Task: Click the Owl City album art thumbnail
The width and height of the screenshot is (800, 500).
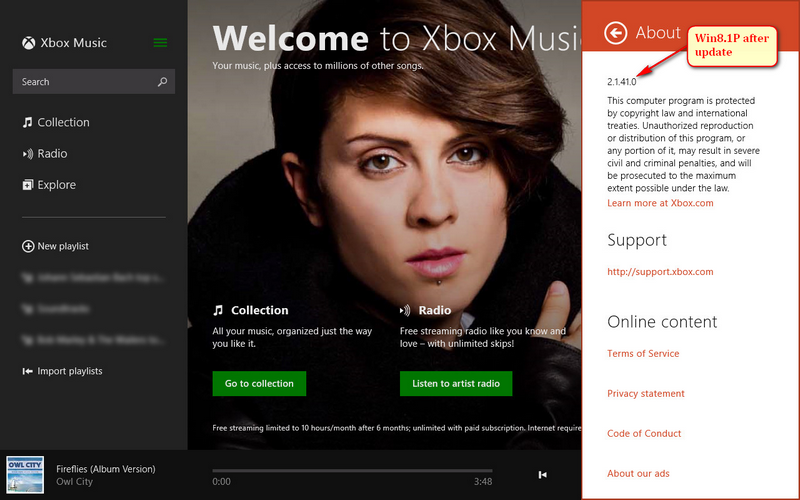Action: click(x=25, y=475)
